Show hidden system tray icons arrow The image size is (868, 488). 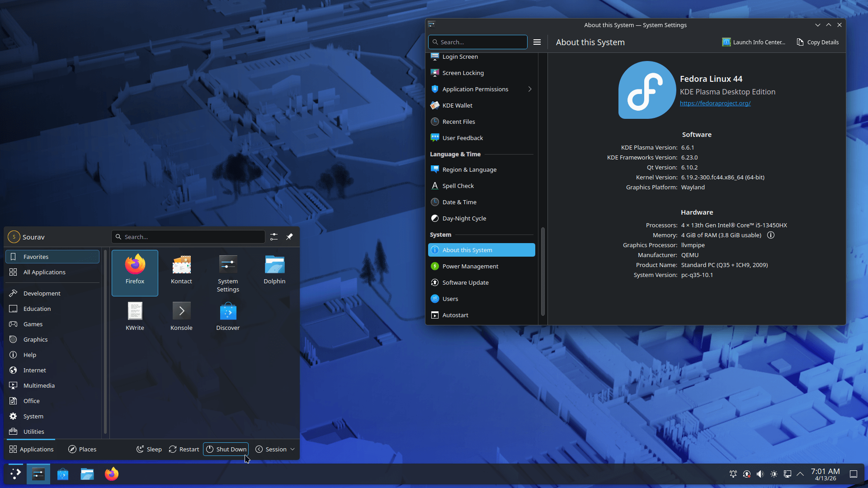pyautogui.click(x=800, y=474)
